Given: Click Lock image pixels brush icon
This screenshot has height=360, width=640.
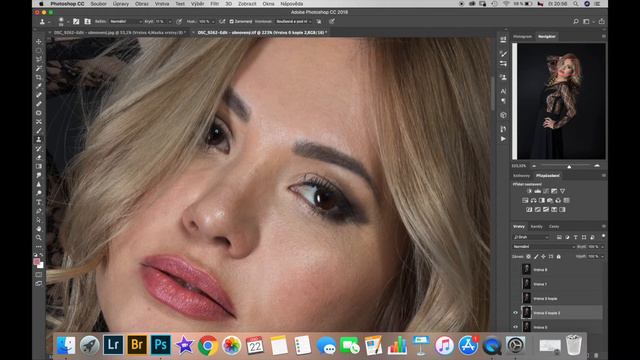Looking at the screenshot, I should pyautogui.click(x=536, y=257).
